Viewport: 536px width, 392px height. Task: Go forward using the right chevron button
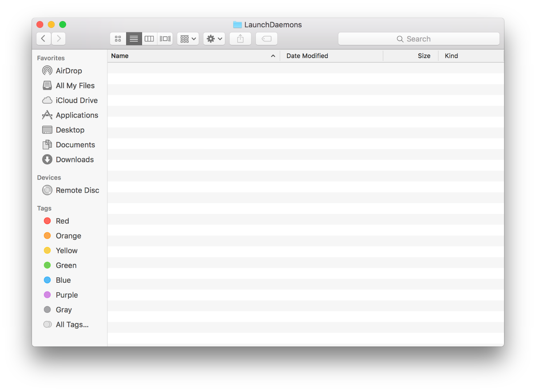point(59,38)
